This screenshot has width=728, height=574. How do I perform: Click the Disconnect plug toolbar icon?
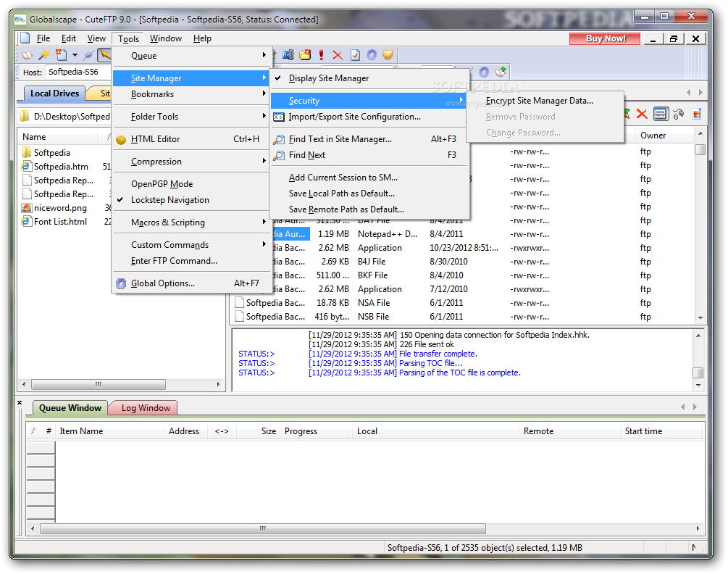tap(88, 55)
